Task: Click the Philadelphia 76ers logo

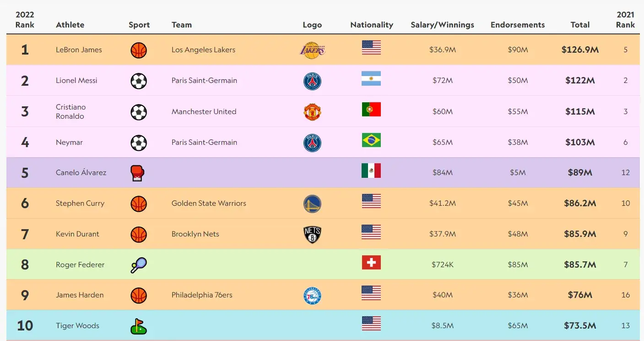Action: point(312,296)
